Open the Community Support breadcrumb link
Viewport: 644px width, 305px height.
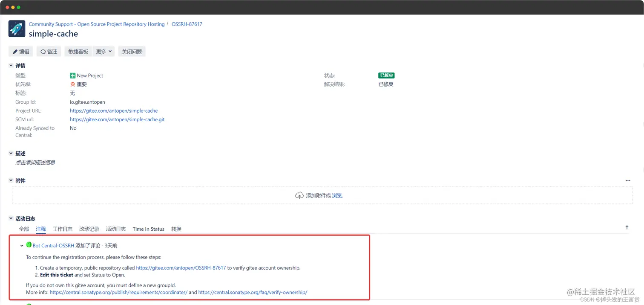97,24
